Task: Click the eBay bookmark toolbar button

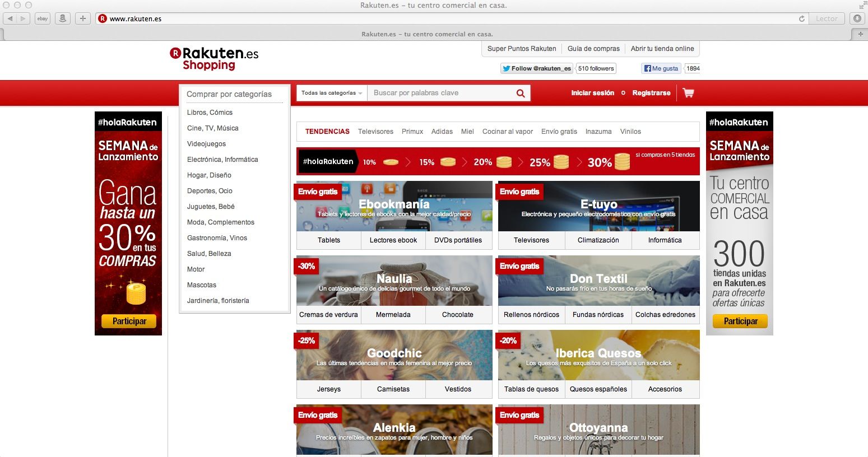Action: coord(42,18)
